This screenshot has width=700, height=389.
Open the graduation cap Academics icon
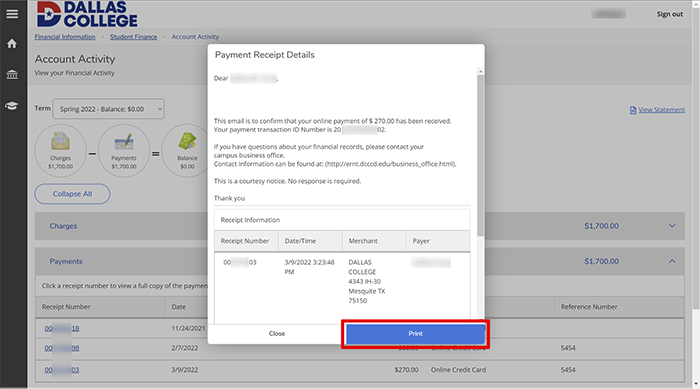(x=12, y=105)
